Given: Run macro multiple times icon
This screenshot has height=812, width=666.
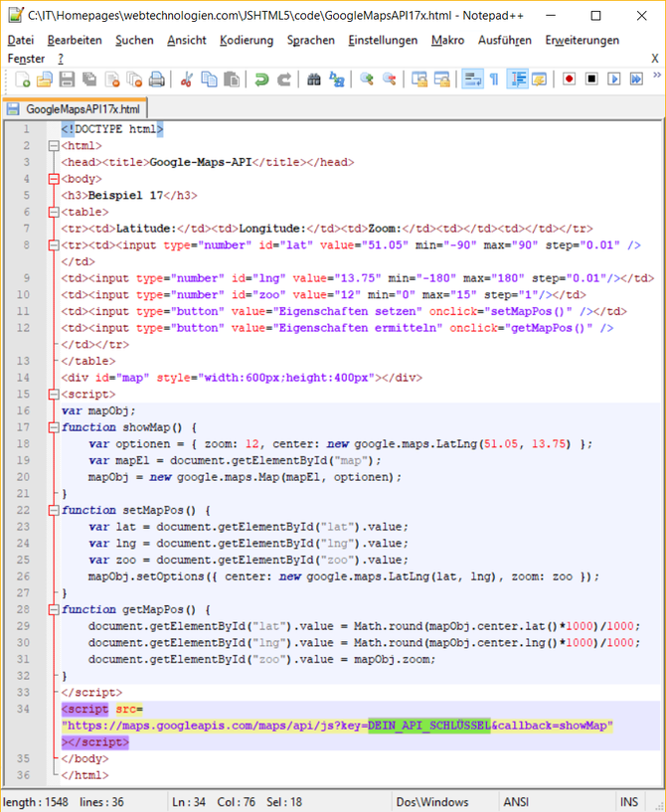Looking at the screenshot, I should pyautogui.click(x=636, y=79).
